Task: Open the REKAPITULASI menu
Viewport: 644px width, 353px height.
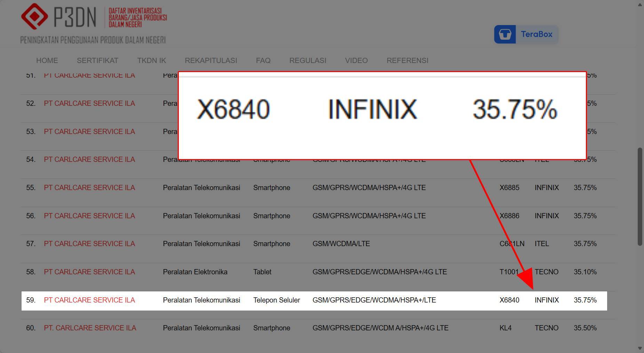Action: (x=211, y=61)
